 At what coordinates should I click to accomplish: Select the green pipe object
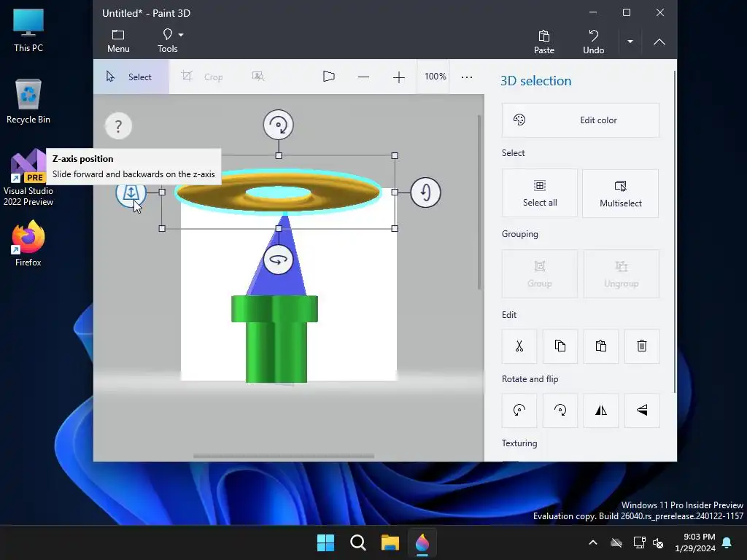275,339
